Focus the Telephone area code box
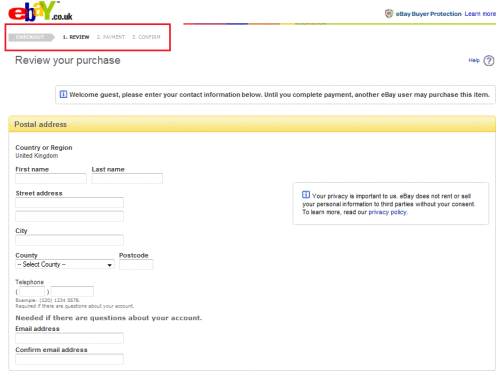 pyautogui.click(x=32, y=292)
